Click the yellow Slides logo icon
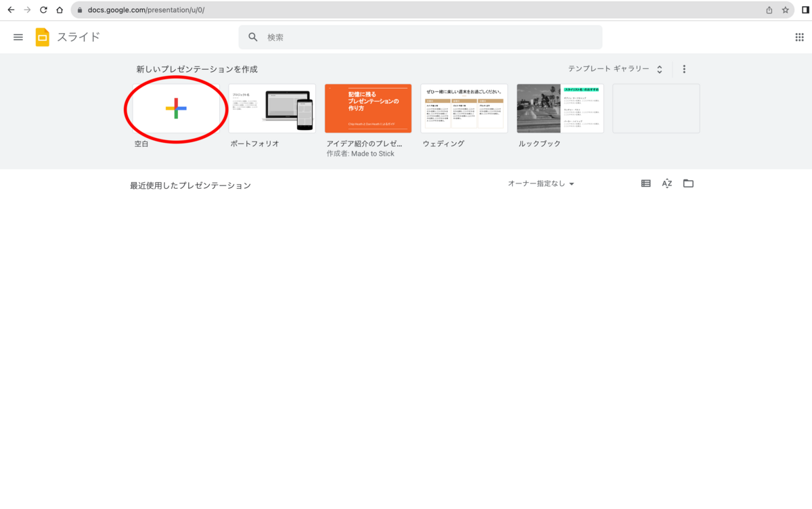Image resolution: width=812 pixels, height=509 pixels. pos(43,37)
